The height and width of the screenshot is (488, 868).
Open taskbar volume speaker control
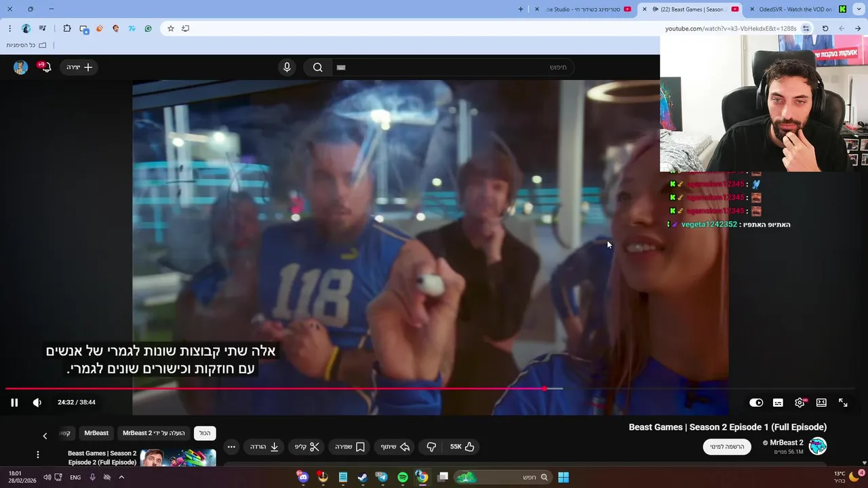coord(47,477)
